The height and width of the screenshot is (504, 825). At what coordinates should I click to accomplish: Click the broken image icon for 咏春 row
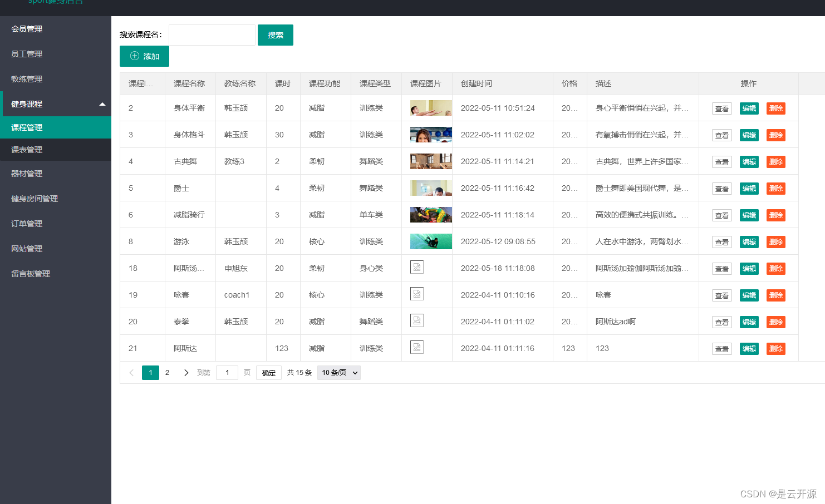pos(417,294)
